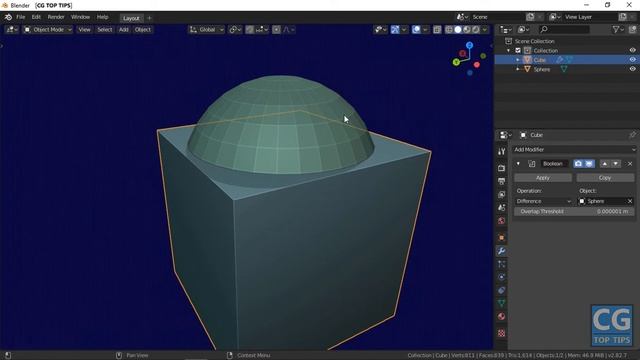This screenshot has width=640, height=360.
Task: Open the viewport Select menu
Action: tap(104, 30)
